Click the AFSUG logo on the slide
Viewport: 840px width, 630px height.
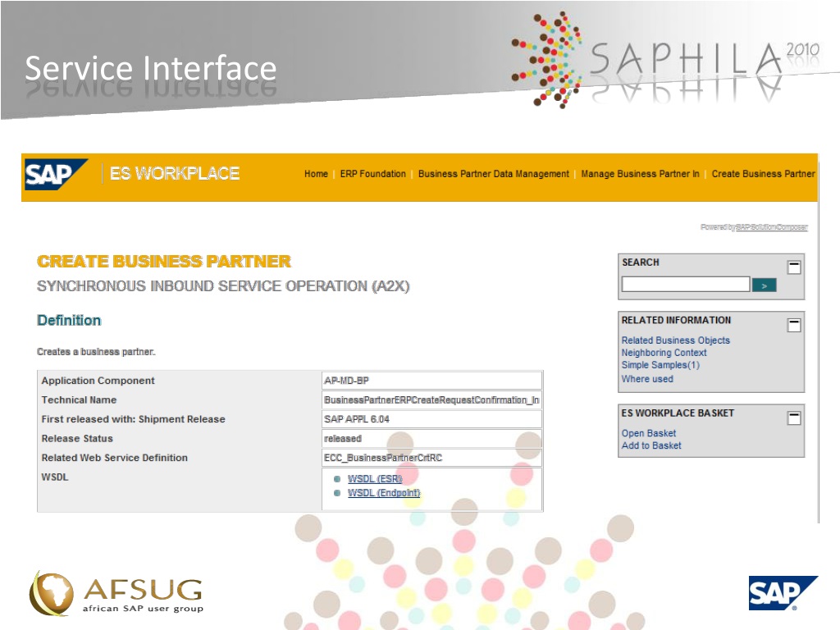pyautogui.click(x=116, y=594)
